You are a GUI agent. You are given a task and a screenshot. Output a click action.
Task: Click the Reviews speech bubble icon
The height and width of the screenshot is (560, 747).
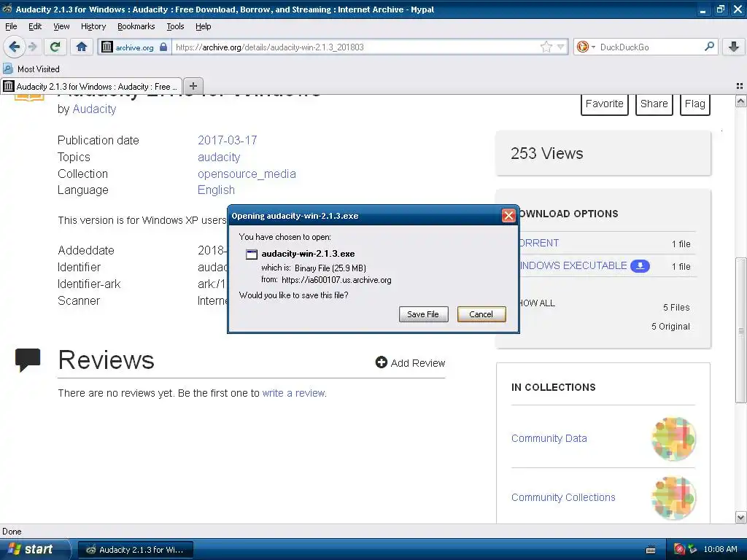pos(28,359)
